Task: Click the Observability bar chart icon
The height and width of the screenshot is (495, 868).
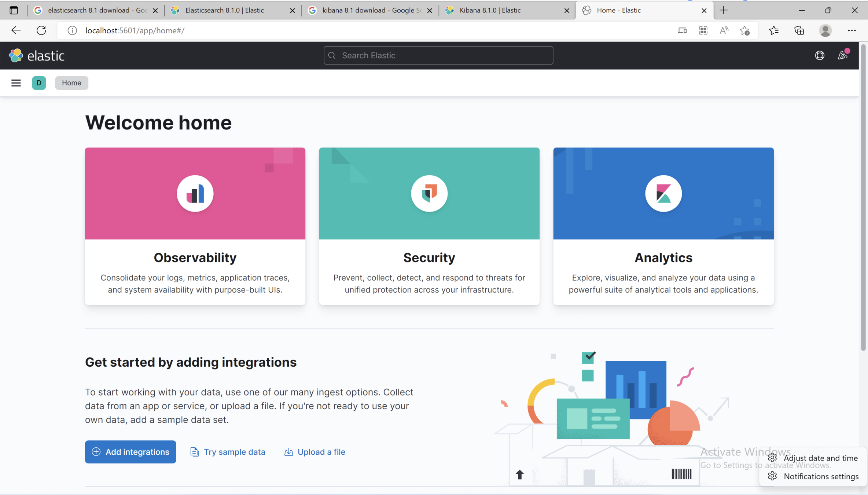Action: (x=195, y=193)
